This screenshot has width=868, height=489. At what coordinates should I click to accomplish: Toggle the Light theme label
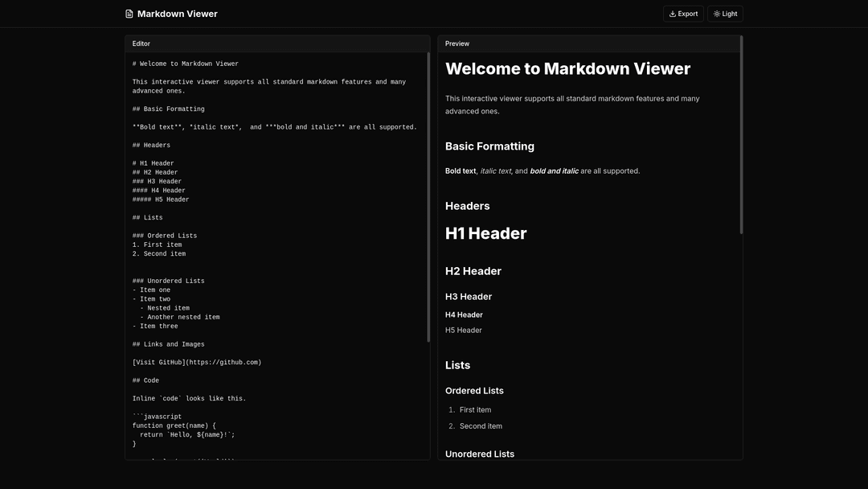730,14
